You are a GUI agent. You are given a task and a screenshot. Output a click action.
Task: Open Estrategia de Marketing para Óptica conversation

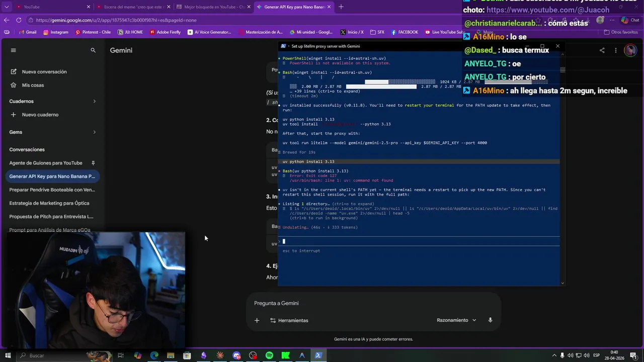[x=52, y=203]
